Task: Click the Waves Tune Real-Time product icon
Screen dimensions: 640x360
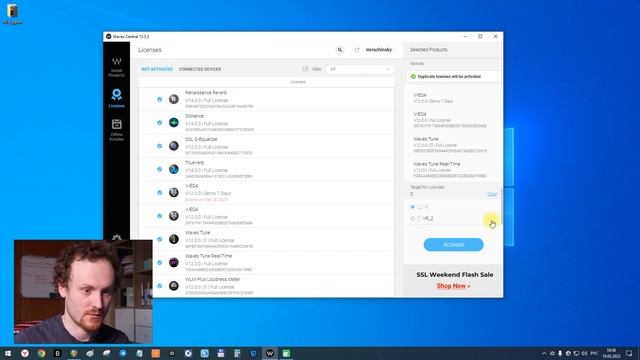Action: [x=174, y=262]
